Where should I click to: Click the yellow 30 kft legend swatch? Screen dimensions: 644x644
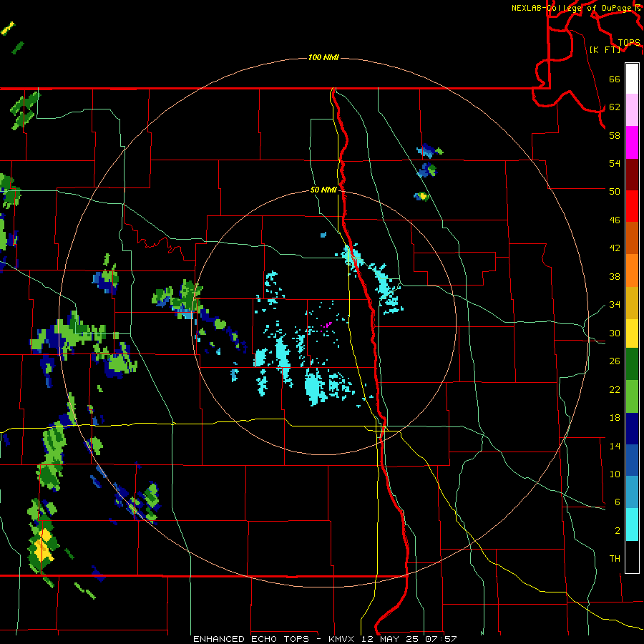pos(632,333)
